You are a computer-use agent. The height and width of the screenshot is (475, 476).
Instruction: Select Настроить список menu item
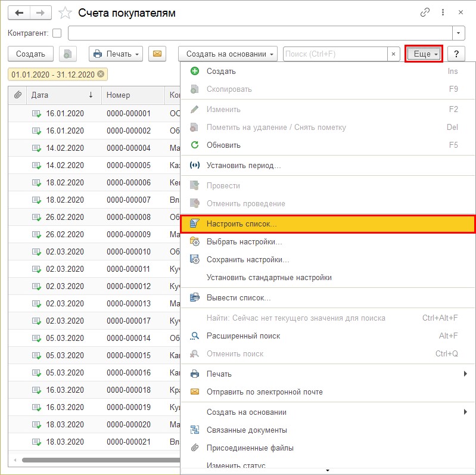click(x=241, y=224)
